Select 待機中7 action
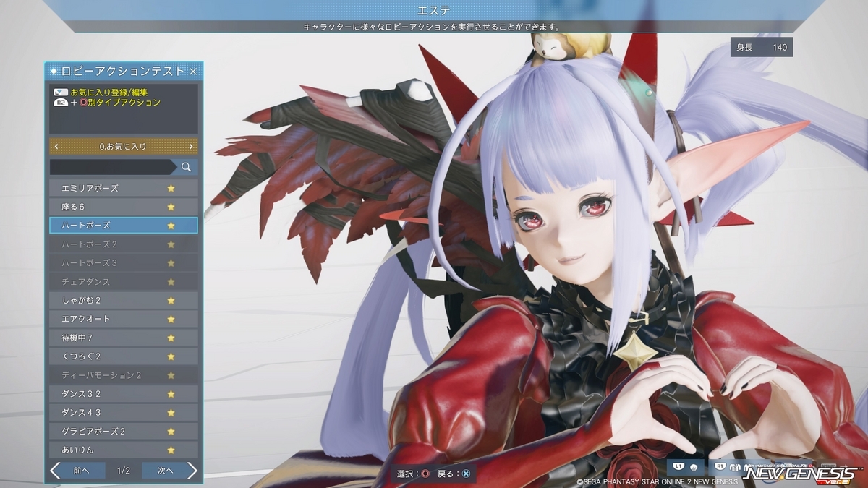 [124, 338]
